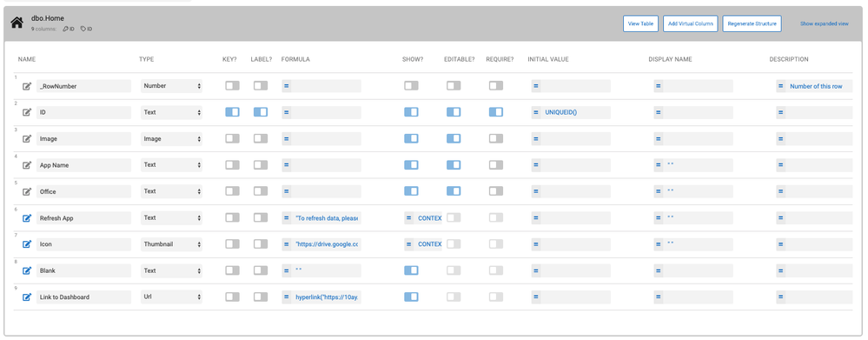Screen dimensions: 868x340
Task: Open edit pencil for _RowNumber column
Action: click(x=27, y=86)
